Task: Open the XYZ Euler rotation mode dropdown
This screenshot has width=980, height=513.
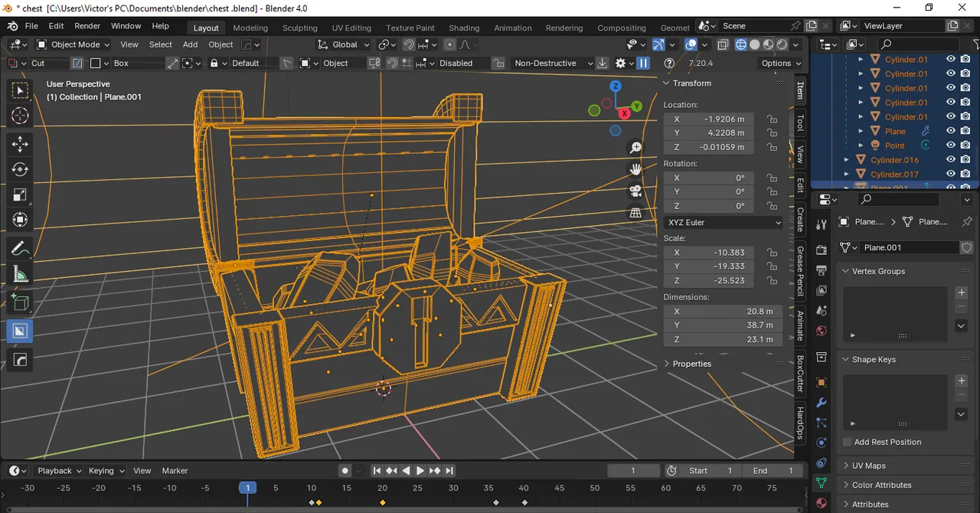Action: 724,223
